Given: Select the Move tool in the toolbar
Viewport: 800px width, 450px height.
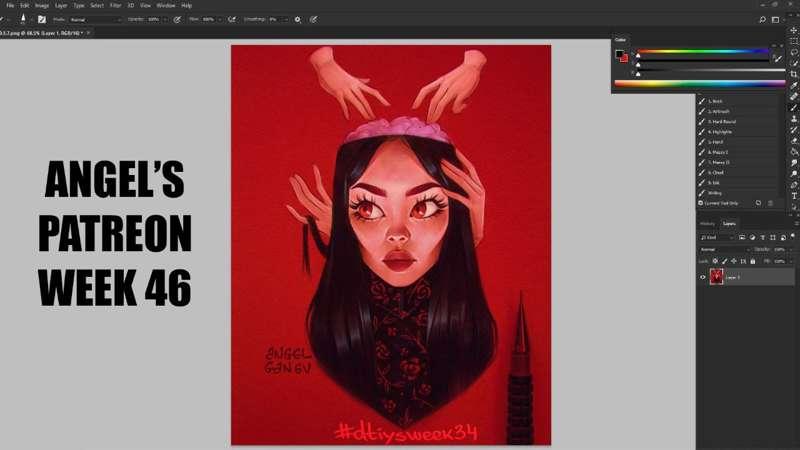Looking at the screenshot, I should 793,30.
